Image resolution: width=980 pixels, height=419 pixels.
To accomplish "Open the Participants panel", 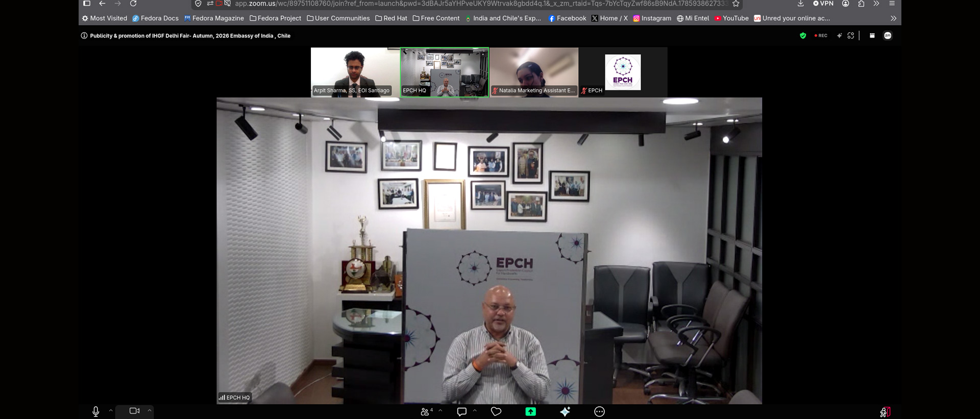I will pyautogui.click(x=426, y=411).
